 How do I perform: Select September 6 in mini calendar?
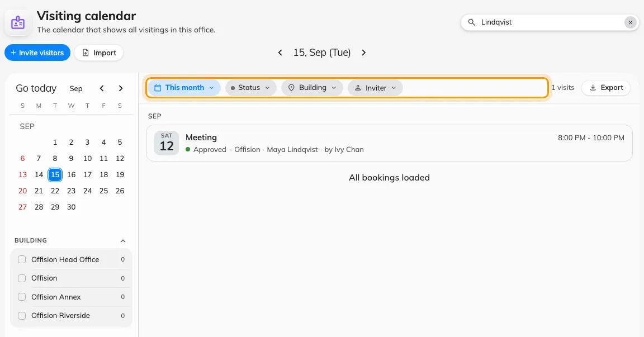pyautogui.click(x=22, y=159)
